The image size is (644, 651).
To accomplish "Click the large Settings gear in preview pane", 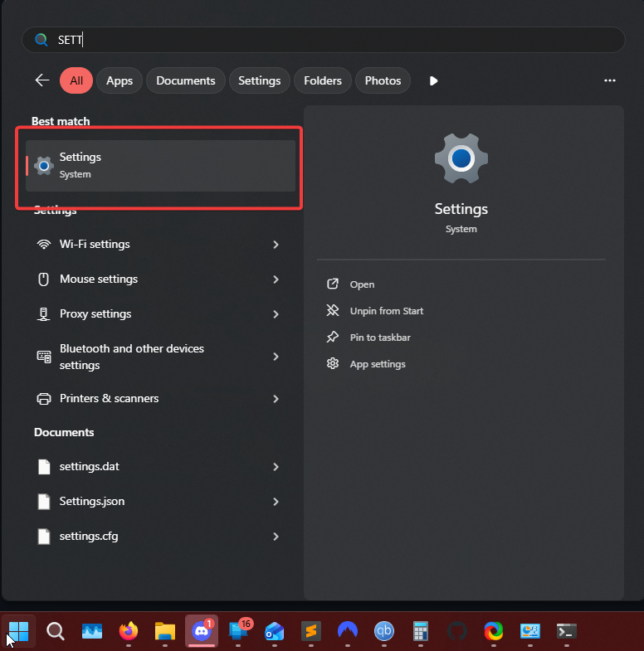I will pyautogui.click(x=461, y=158).
